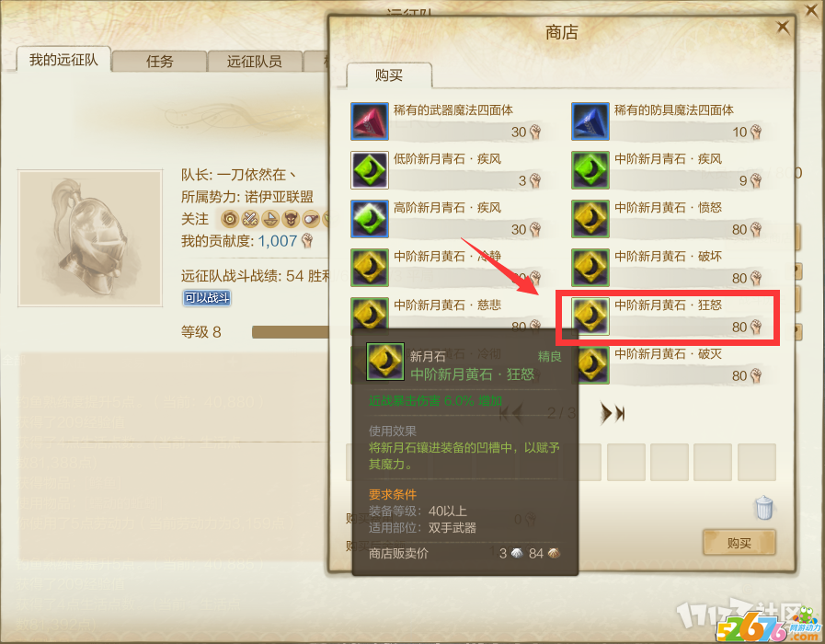825x644 pixels.
Task: Select the rare weapon magic tetrahedron icon
Action: tap(370, 121)
